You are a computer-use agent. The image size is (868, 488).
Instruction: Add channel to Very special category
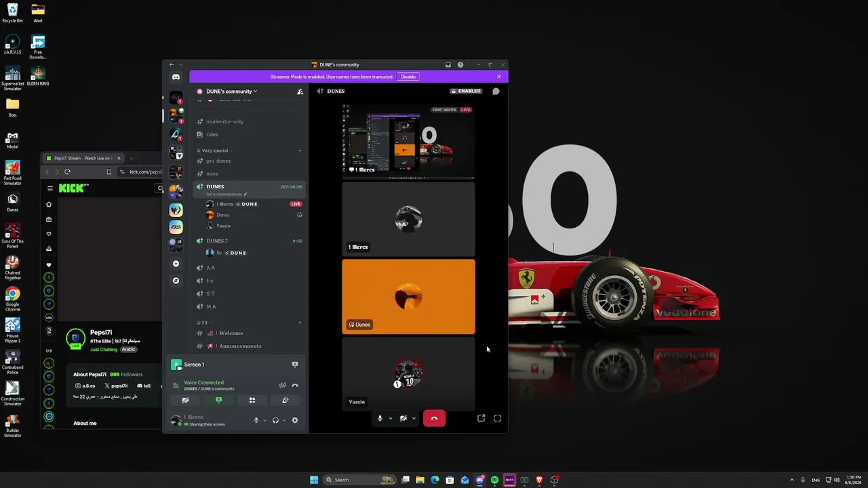tap(300, 150)
